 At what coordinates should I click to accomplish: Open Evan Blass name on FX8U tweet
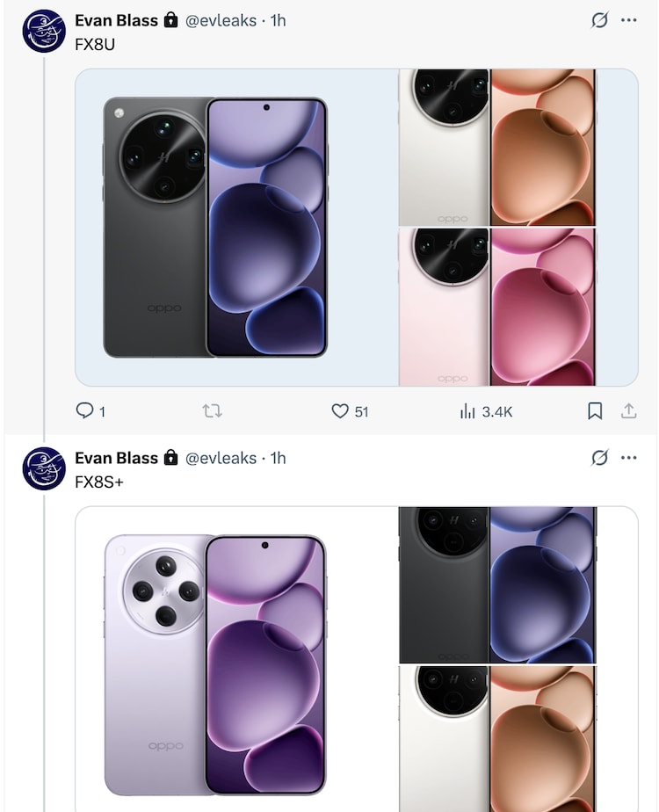coord(117,20)
